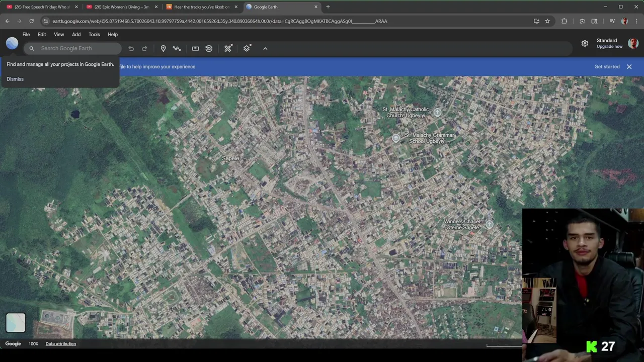Viewport: 644px width, 362px height.
Task: Open Chrome media controls icon
Action: 612,21
